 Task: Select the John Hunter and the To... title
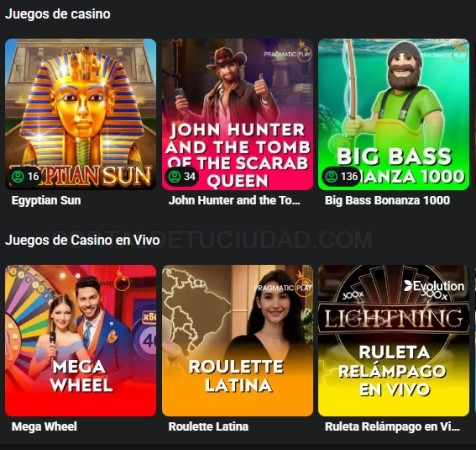pyautogui.click(x=234, y=200)
